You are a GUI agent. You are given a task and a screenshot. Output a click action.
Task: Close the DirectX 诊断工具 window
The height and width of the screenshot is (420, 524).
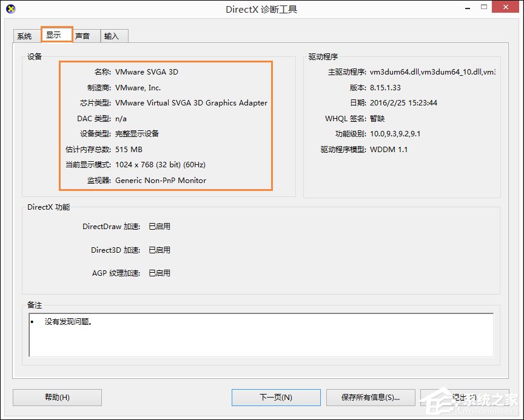(506, 7)
